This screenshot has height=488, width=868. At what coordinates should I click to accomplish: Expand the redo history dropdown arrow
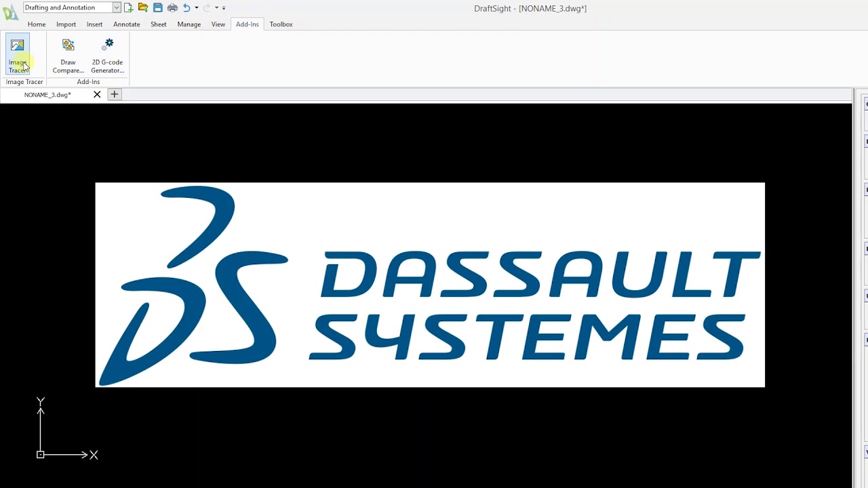[216, 7]
